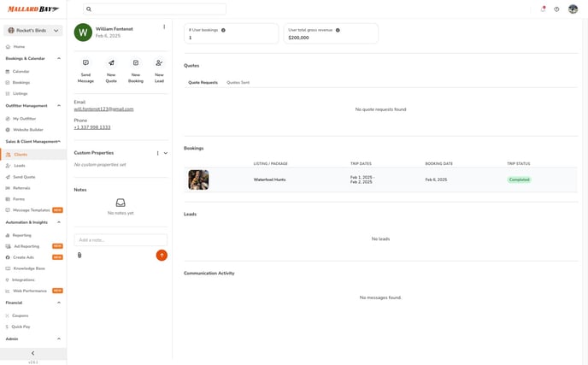Click the New Booking icon
588x365 pixels.
pos(135,63)
